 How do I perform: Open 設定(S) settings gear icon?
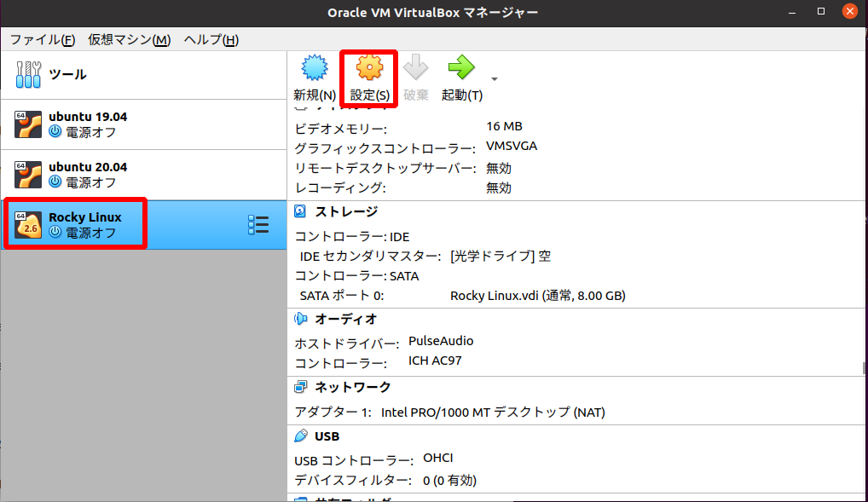pos(369,68)
